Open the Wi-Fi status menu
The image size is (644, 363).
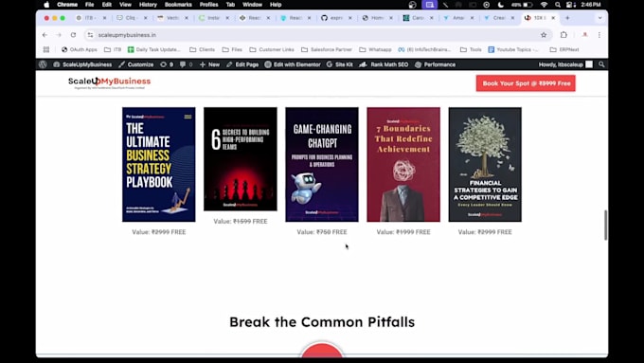coord(545,5)
